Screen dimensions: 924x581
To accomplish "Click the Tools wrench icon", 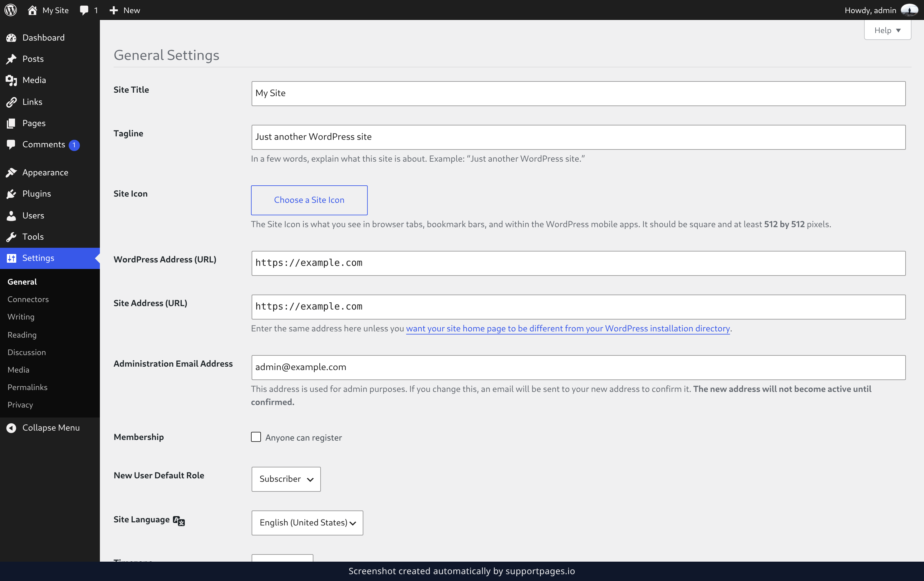I will 11,237.
